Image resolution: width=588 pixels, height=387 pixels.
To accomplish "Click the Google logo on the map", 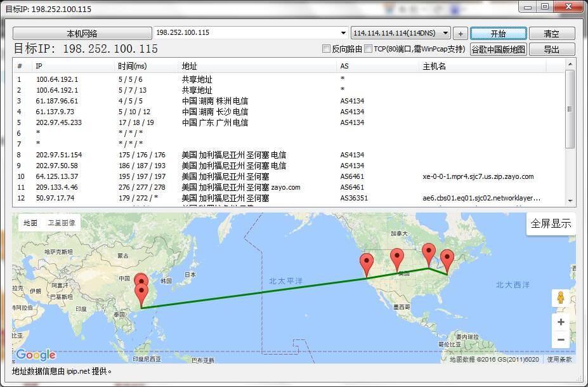I will tap(36, 355).
